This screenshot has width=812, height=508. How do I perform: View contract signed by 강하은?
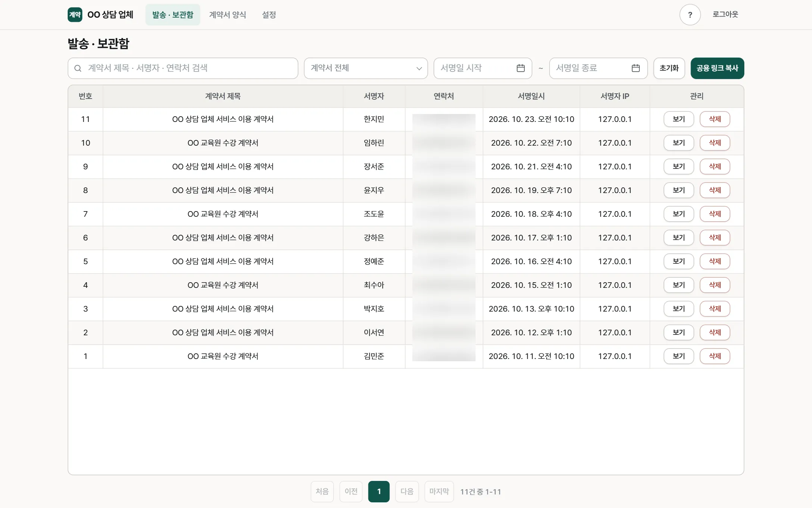coord(679,238)
